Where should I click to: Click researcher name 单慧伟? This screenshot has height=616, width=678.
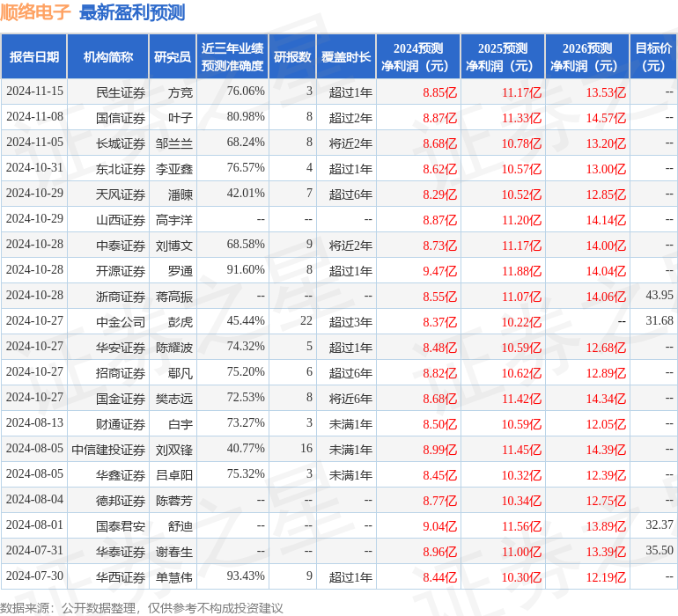point(174,577)
